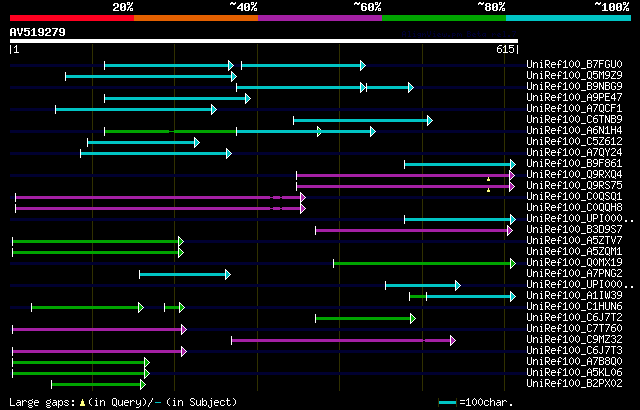Click the orange ~40% identity legend segment
The width and height of the screenshot is (640, 410).
tap(196, 18)
